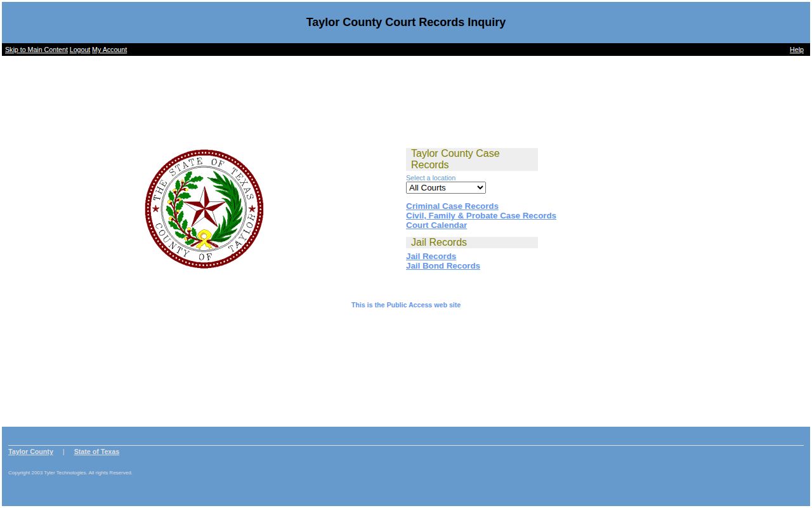Open the Help link
Image resolution: width=812 pixels, height=508 pixels.
796,50
